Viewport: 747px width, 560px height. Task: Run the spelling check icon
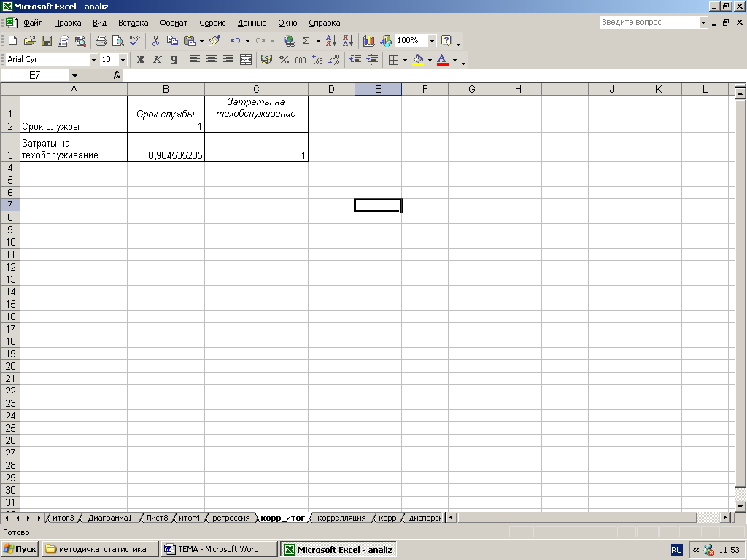point(134,41)
